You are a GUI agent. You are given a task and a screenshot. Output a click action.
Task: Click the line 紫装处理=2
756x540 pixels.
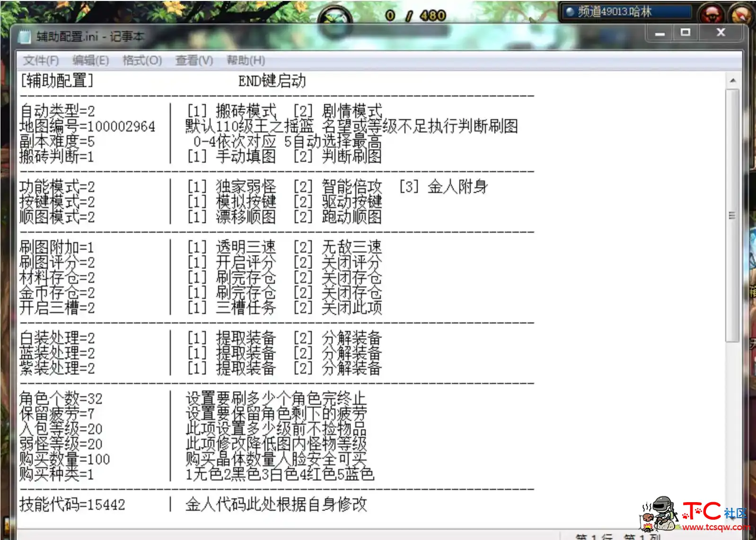pos(57,368)
